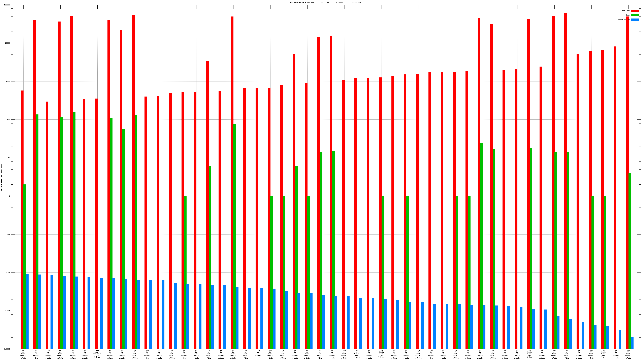Click the 13@ Y. list.dnswl.org 2 hops label
Screen dimensions: 644x362
pyautogui.click(x=48, y=355)
